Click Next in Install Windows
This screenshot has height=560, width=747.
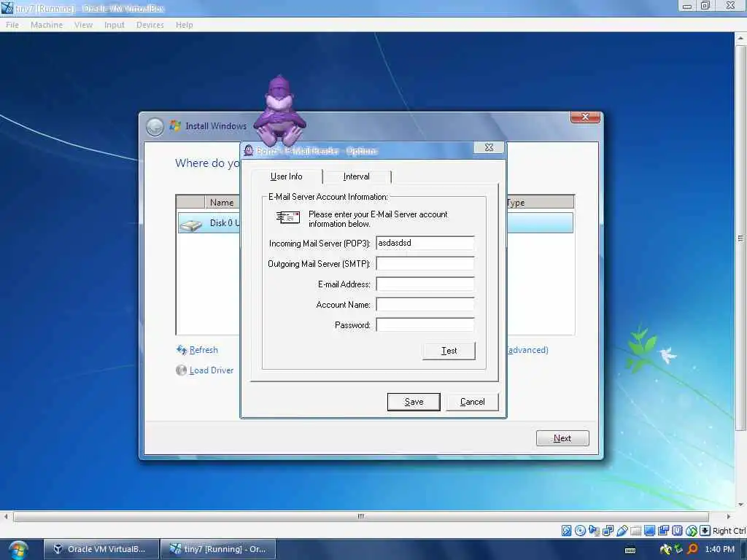(x=562, y=438)
